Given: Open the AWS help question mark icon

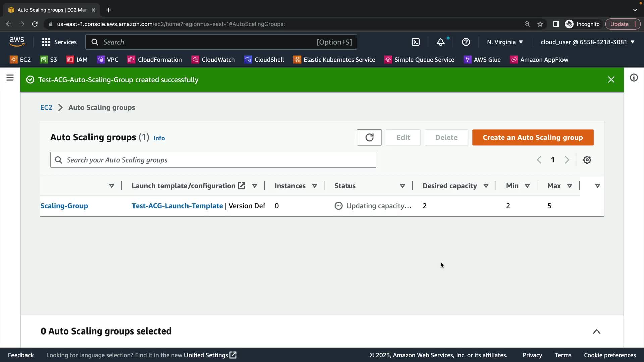Looking at the screenshot, I should pos(466,42).
